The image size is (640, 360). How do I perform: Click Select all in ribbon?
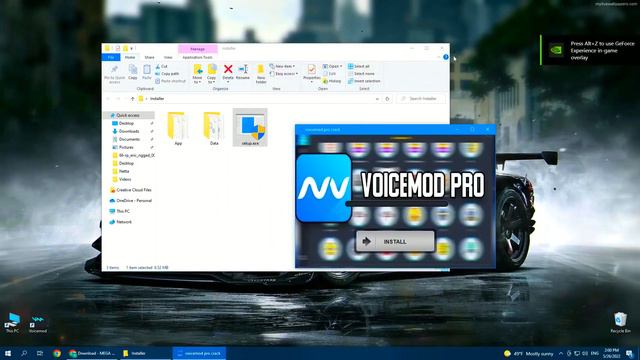click(x=359, y=66)
